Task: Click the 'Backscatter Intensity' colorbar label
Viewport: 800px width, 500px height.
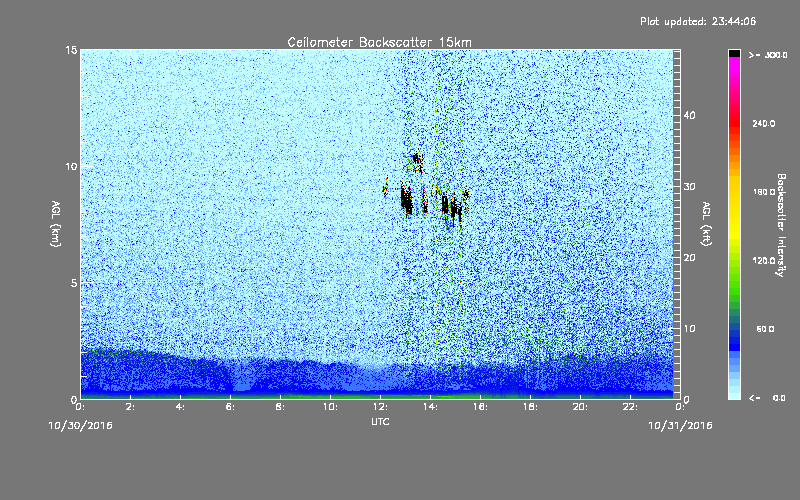Action: 781,225
